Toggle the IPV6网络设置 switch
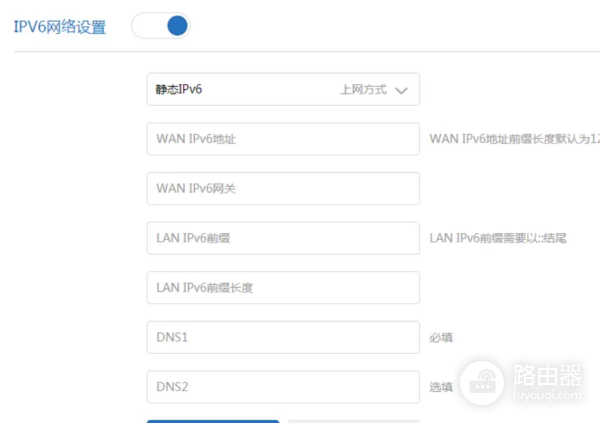 point(161,26)
